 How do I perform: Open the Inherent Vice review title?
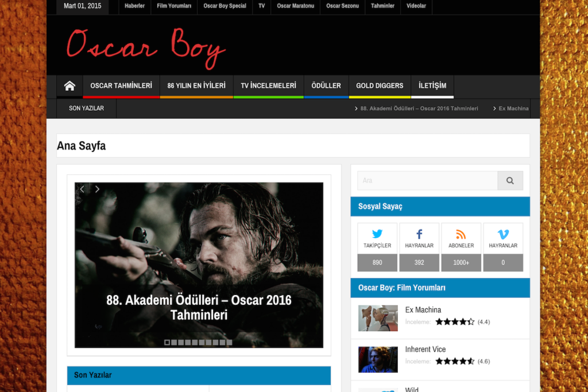(425, 350)
